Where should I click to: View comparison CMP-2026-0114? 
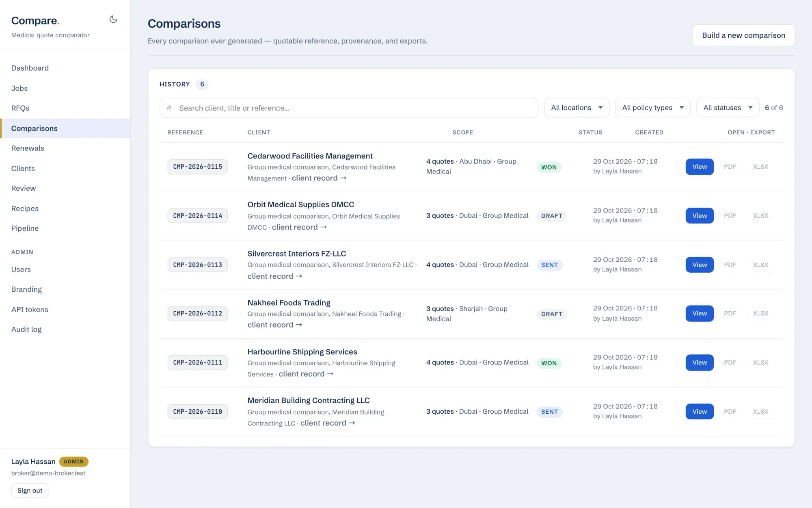click(x=700, y=216)
